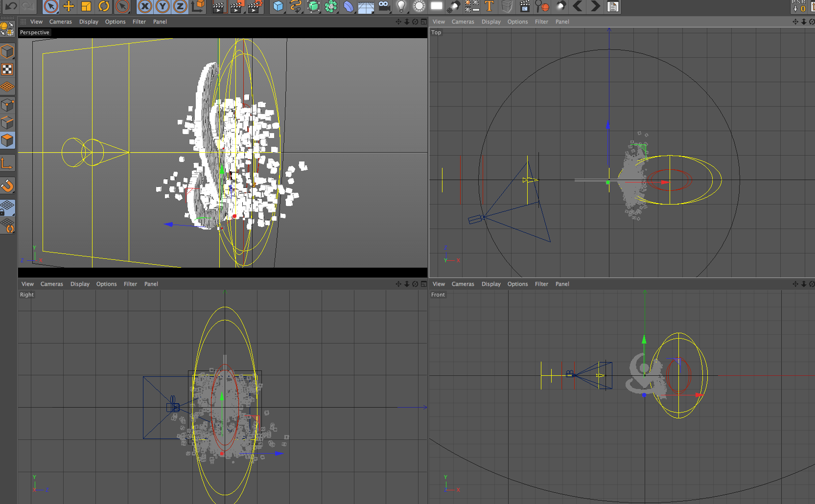Add a camera object
This screenshot has height=504, width=815.
[x=384, y=6]
